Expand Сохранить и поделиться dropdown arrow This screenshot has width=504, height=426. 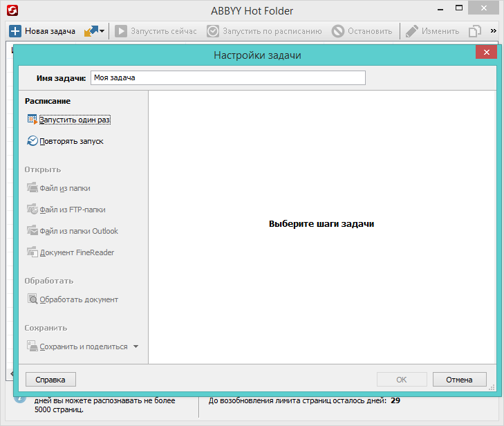[136, 346]
